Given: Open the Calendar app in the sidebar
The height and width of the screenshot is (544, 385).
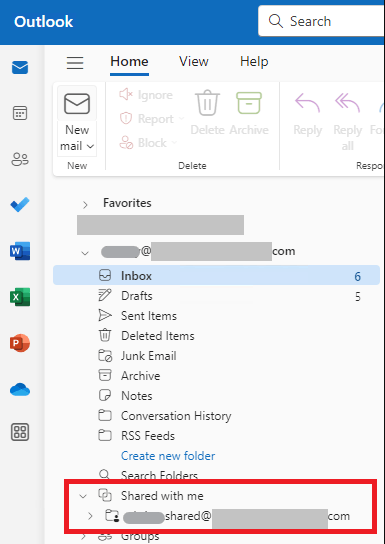Looking at the screenshot, I should click(x=20, y=113).
